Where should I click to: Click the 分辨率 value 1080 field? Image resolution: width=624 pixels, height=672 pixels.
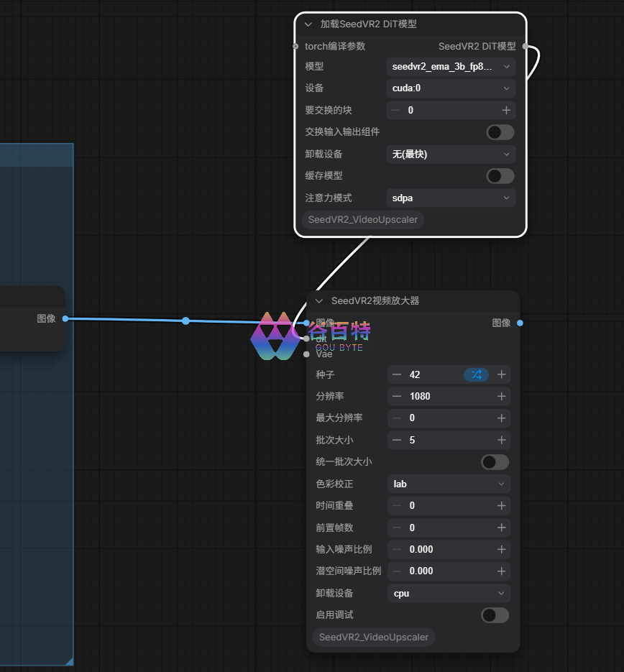click(x=449, y=397)
